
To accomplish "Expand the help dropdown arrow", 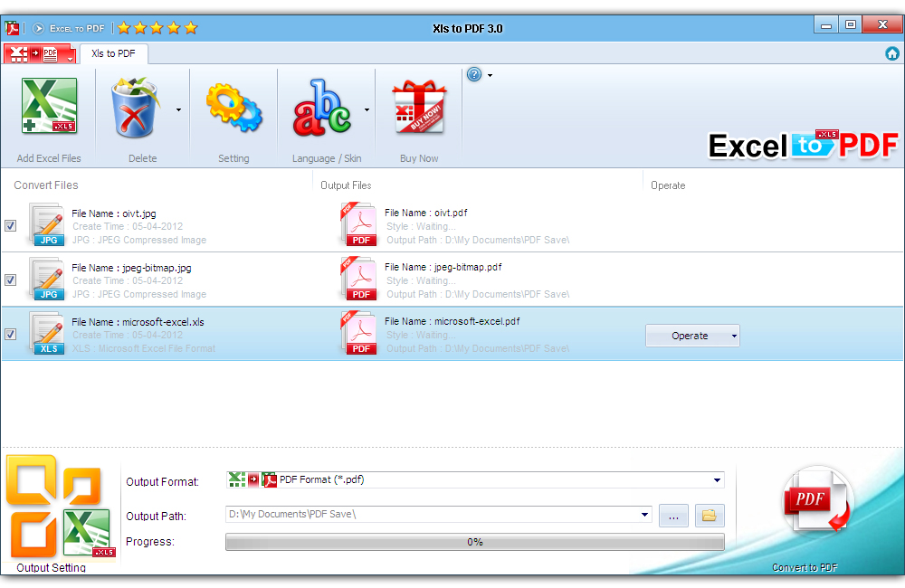I will tap(490, 75).
